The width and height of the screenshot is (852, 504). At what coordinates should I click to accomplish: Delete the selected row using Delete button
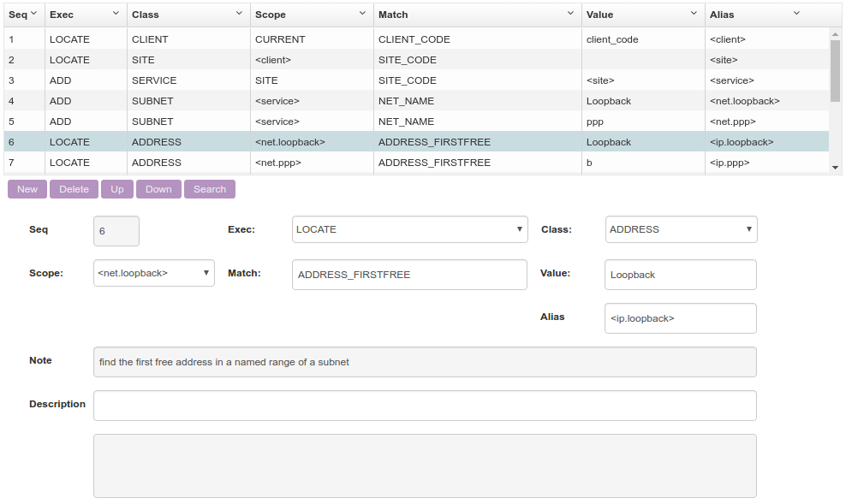tap(74, 189)
